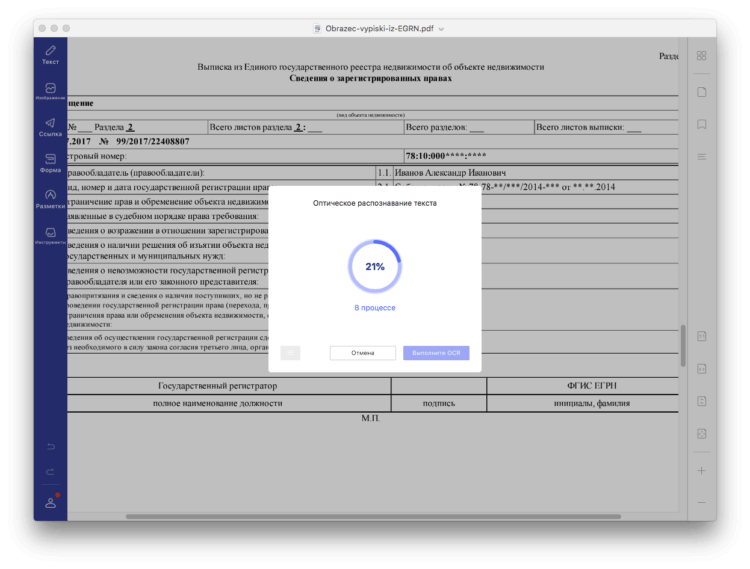Choose the Ссылка link tool
The image size is (750, 569).
point(50,126)
